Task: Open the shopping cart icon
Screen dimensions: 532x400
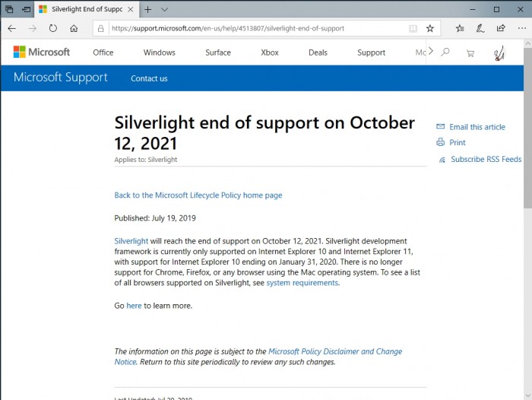Action: [470, 52]
